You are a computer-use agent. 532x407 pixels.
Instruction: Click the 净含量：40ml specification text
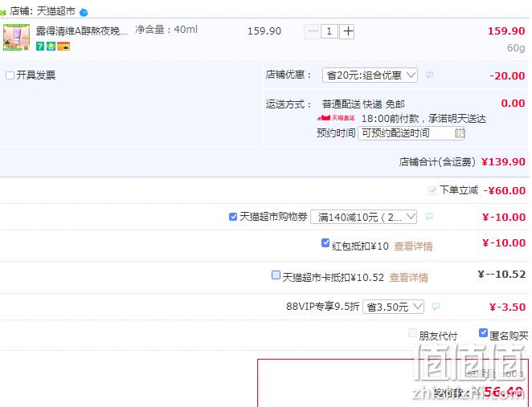[x=166, y=30]
